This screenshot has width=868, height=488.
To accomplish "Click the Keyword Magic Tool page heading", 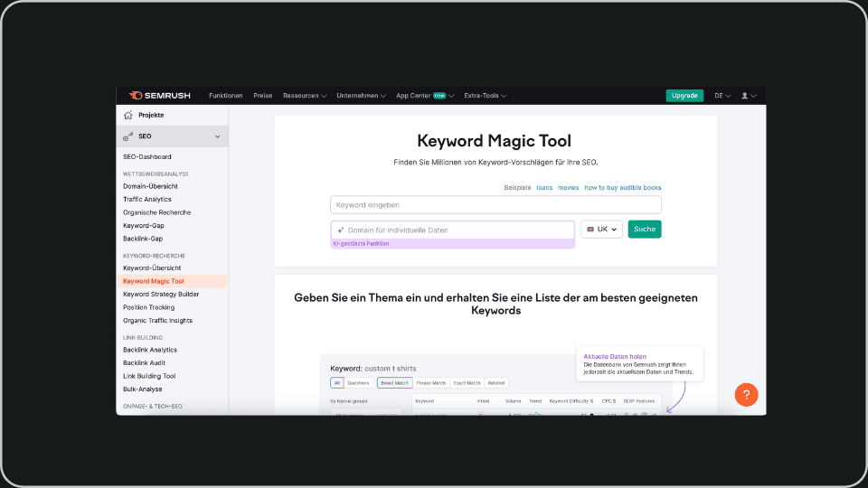I will click(494, 141).
